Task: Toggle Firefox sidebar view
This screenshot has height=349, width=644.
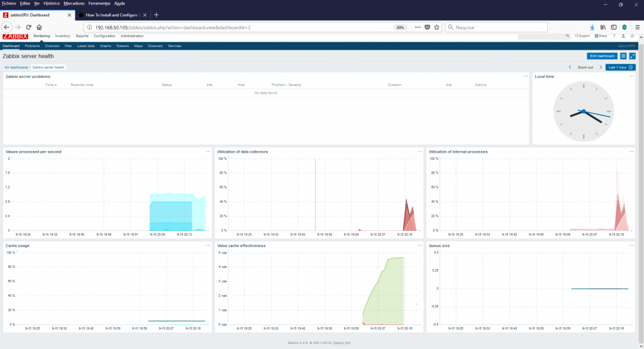Action: [614, 27]
